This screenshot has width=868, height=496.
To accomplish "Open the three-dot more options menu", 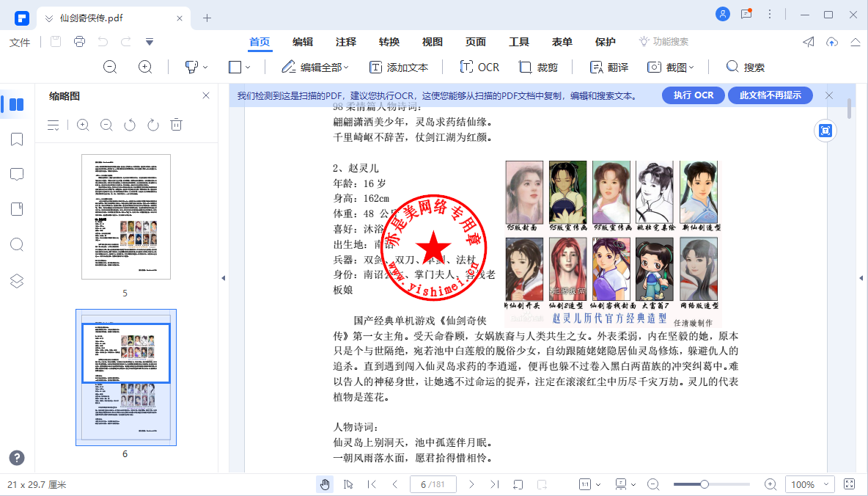I will (x=770, y=15).
